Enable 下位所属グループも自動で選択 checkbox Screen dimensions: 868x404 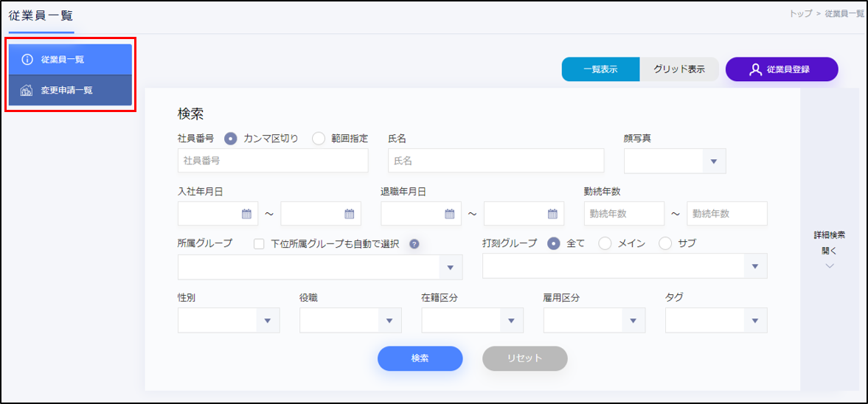click(259, 244)
